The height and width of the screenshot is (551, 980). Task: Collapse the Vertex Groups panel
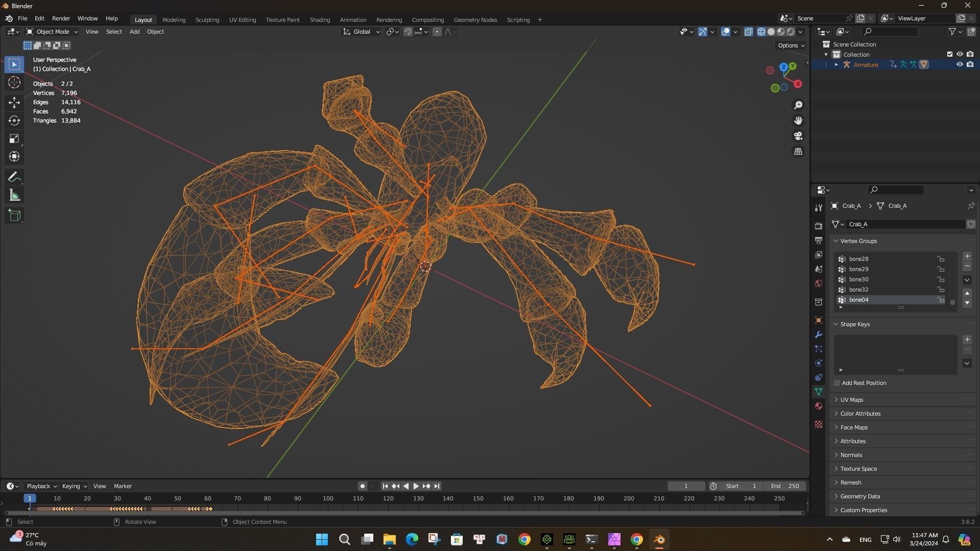(903, 241)
